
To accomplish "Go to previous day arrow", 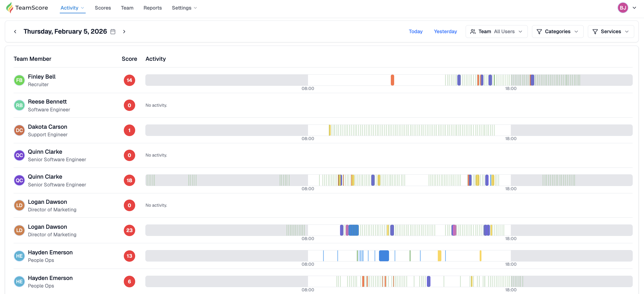I will tap(15, 31).
